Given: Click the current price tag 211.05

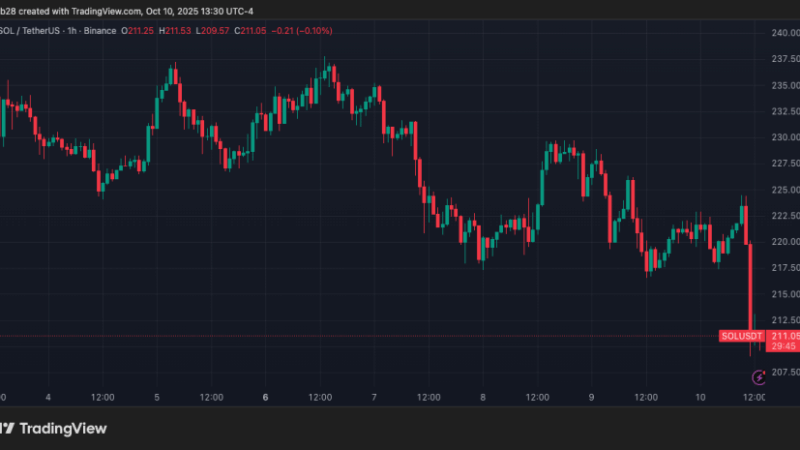Looking at the screenshot, I should pos(783,336).
